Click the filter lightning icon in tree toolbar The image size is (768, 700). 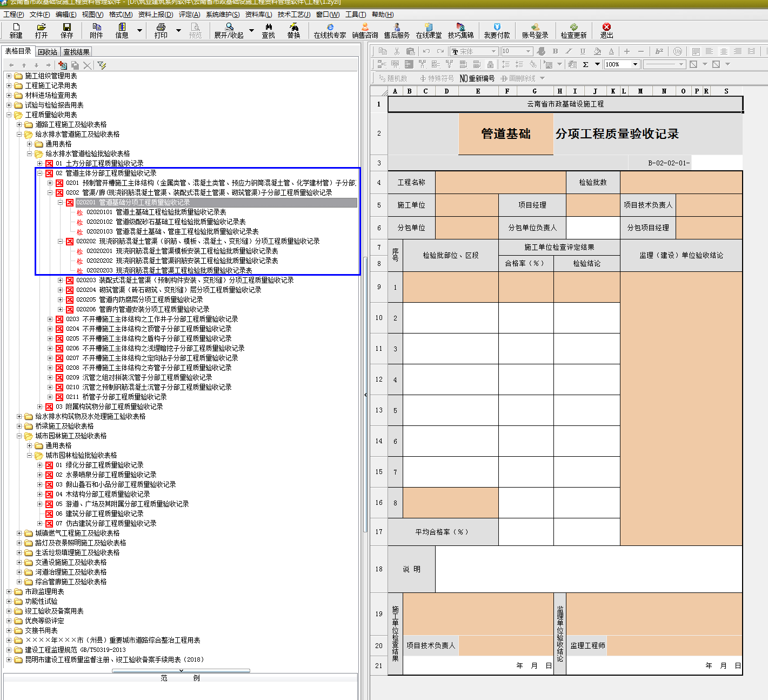[102, 65]
